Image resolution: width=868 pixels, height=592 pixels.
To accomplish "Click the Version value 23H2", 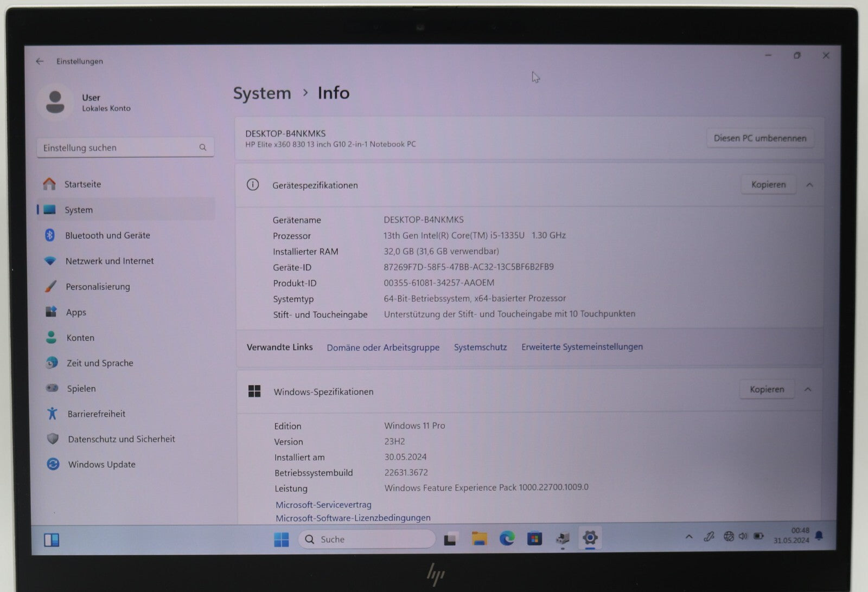I will pyautogui.click(x=394, y=441).
